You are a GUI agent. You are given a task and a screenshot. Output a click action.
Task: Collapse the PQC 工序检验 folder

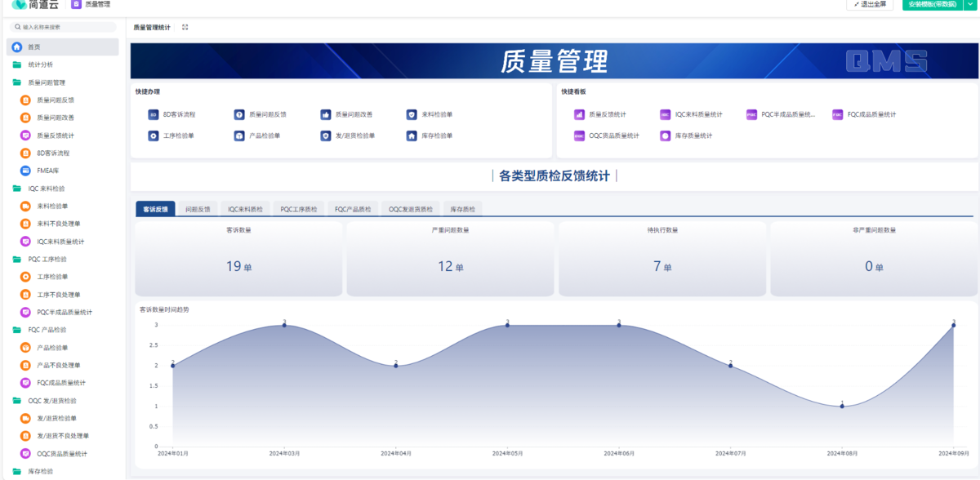click(x=17, y=259)
